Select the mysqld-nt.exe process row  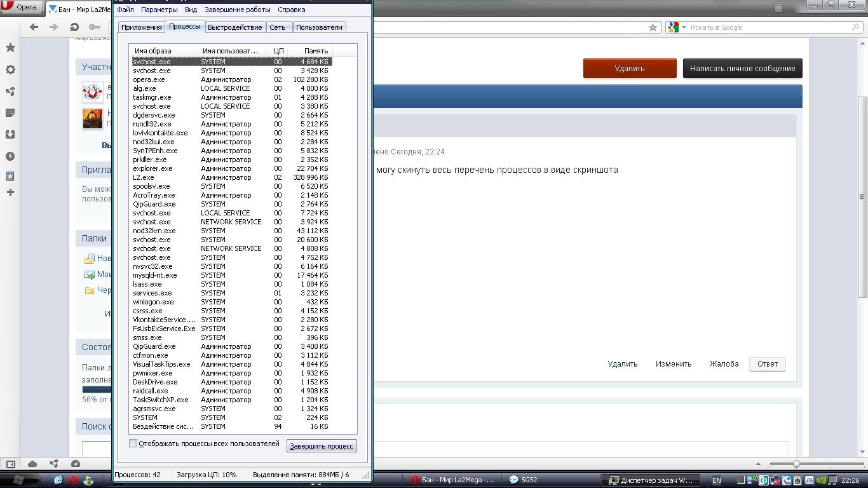(x=232, y=275)
